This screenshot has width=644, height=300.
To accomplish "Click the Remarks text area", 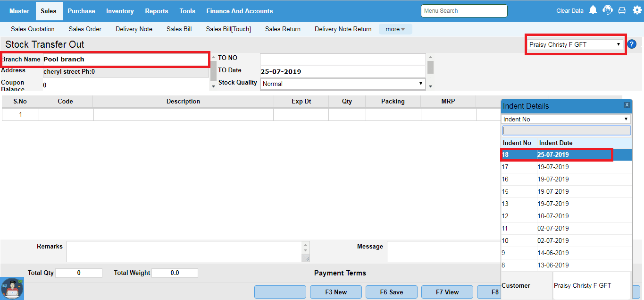I will (184, 251).
